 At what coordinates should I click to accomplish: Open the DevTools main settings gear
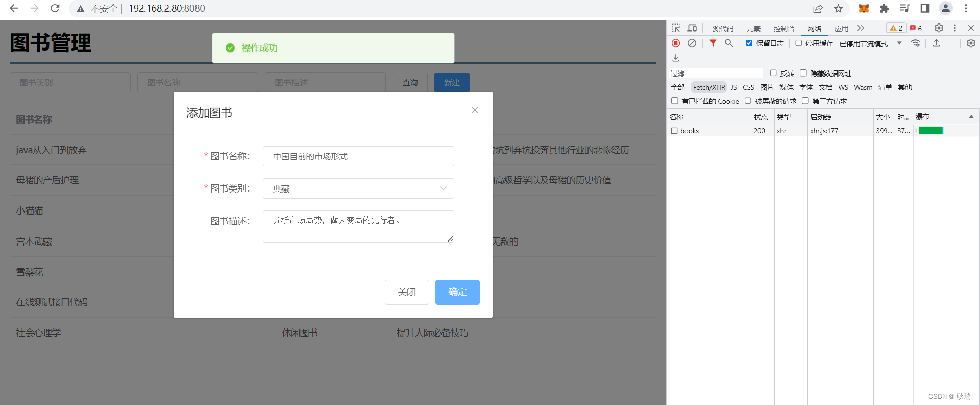coord(939,28)
